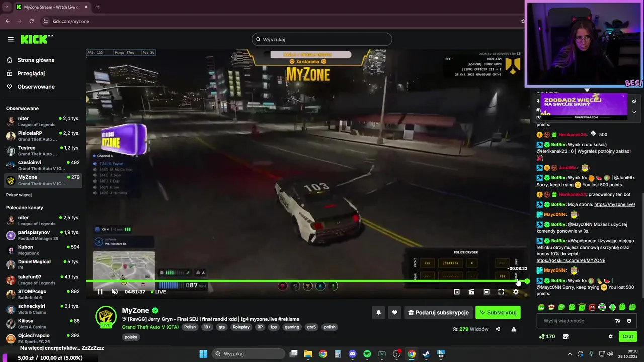644x362 pixels.
Task: Share the stream via share icon
Action: pos(498,329)
